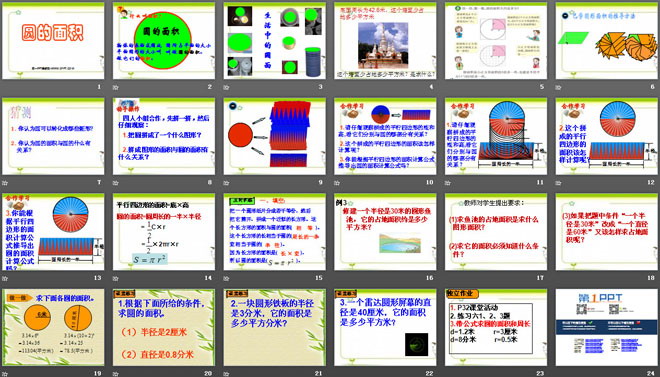
Task: Click the animation star under slide 10
Action: (x=337, y=183)
